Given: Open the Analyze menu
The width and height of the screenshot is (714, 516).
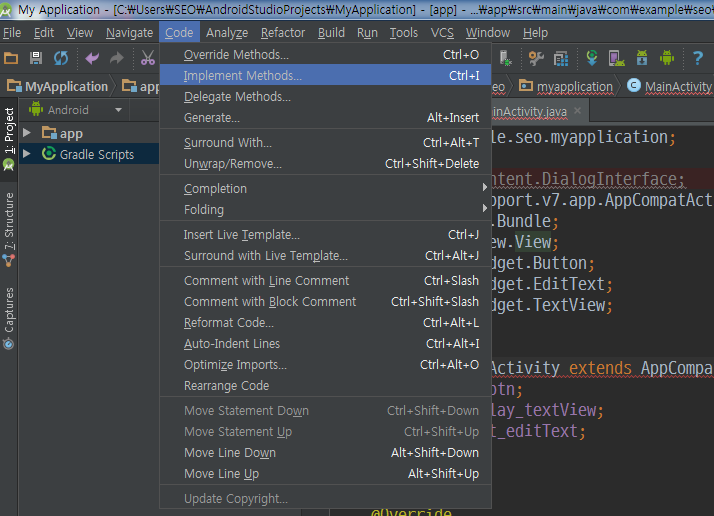Looking at the screenshot, I should pos(227,33).
